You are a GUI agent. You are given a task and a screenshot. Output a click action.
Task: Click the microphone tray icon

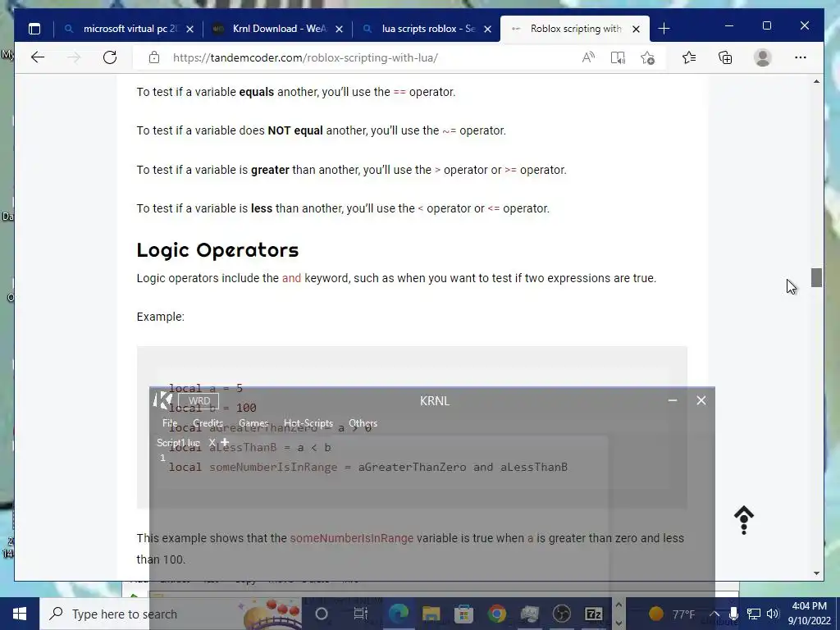pos(733,614)
